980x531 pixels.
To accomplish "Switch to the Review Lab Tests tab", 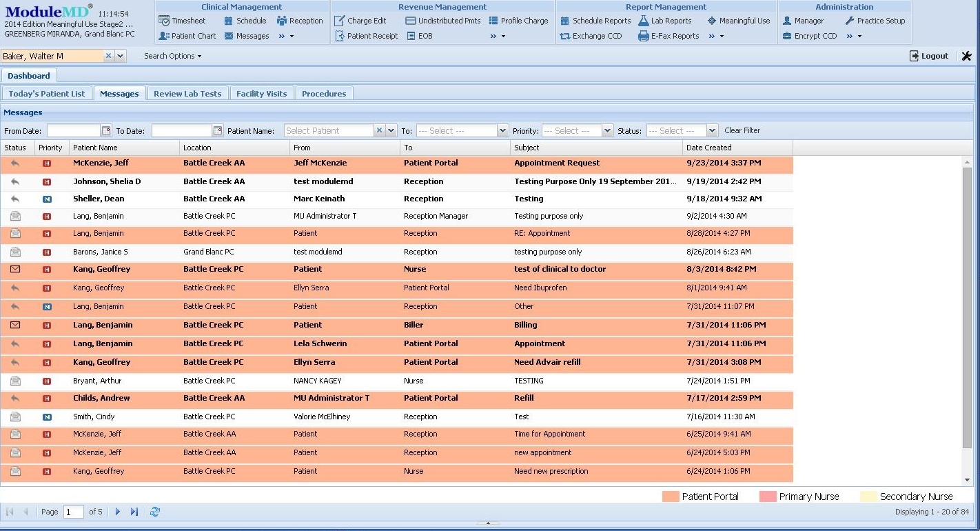I will [x=187, y=92].
